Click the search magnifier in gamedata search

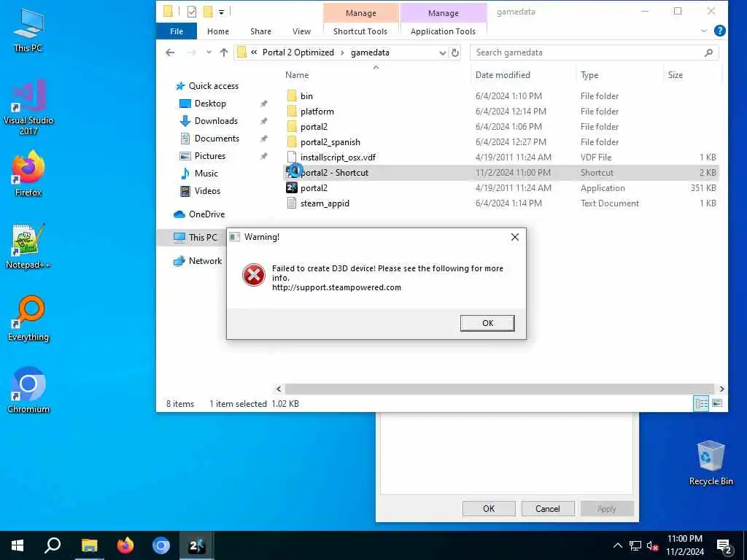coord(708,52)
